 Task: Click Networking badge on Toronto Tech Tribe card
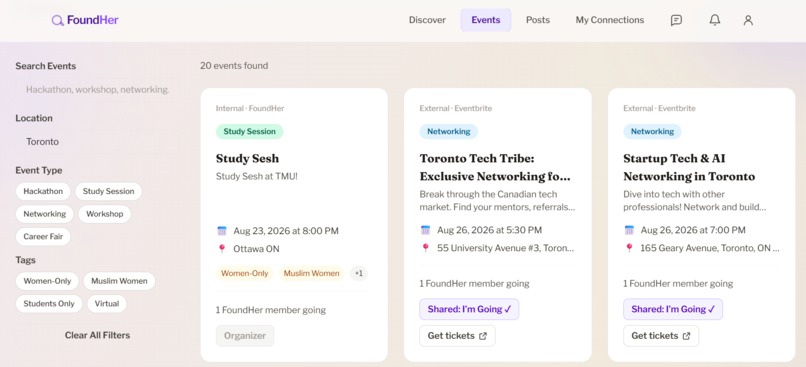click(x=448, y=132)
